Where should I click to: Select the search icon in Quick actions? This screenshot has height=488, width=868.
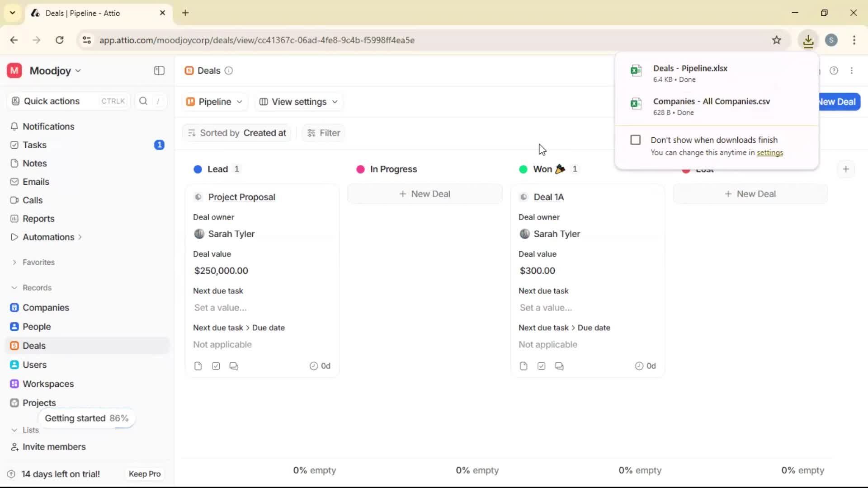pyautogui.click(x=143, y=101)
